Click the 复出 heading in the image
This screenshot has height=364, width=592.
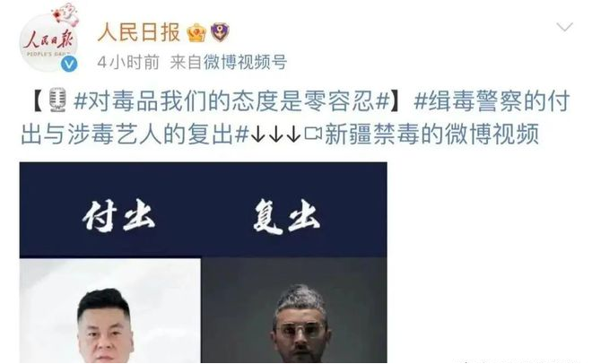286,216
